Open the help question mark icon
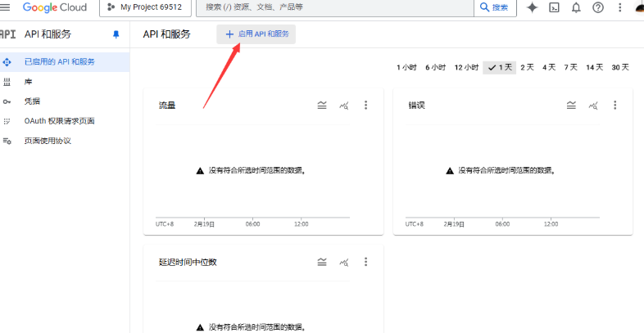The width and height of the screenshot is (644, 333). click(x=598, y=7)
